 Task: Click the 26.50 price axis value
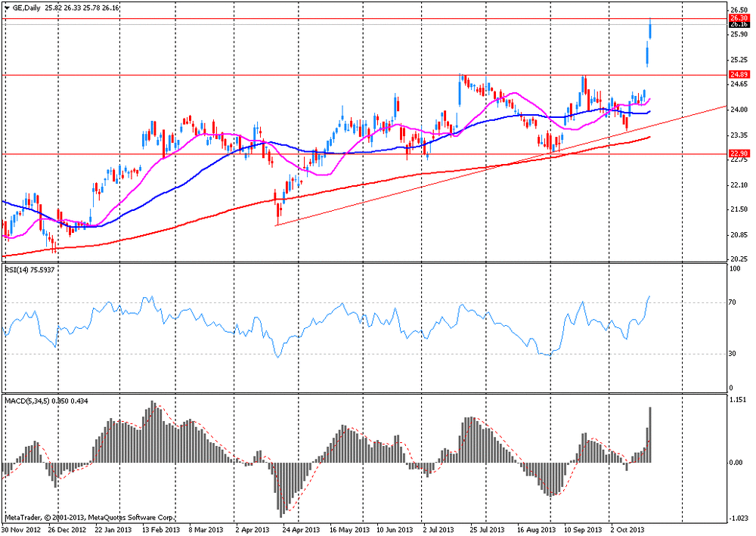click(739, 10)
